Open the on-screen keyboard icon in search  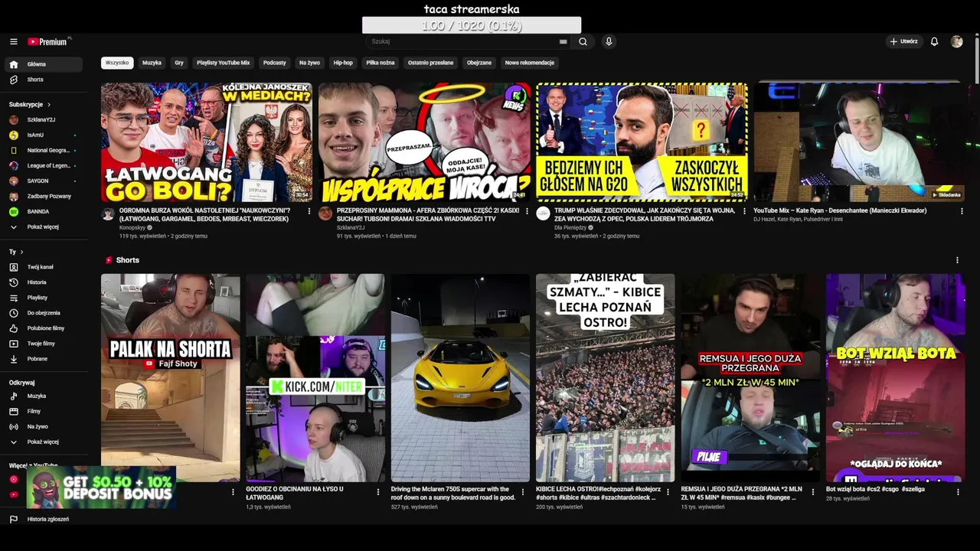(x=563, y=41)
